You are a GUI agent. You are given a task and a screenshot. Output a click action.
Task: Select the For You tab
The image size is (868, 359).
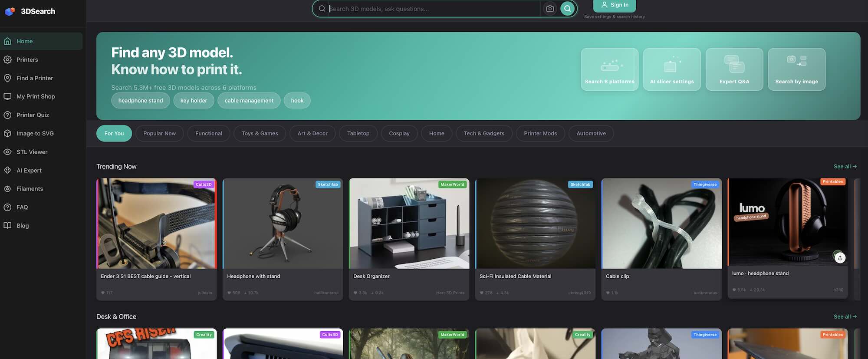[114, 134]
